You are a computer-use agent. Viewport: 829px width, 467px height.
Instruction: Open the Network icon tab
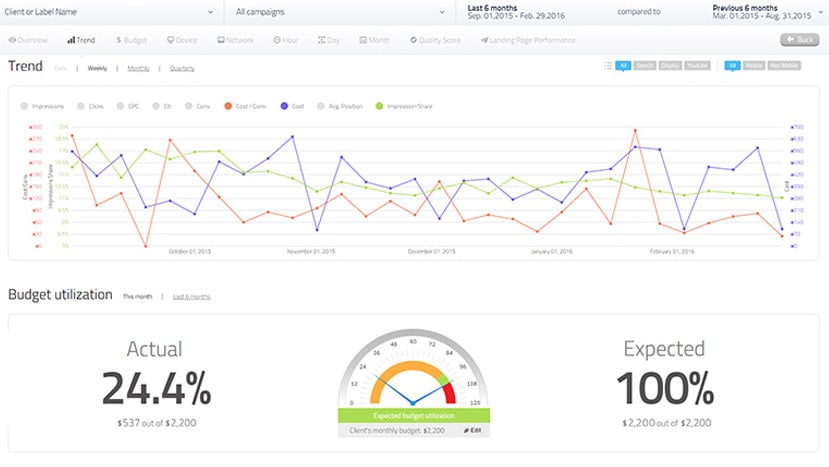tap(235, 40)
